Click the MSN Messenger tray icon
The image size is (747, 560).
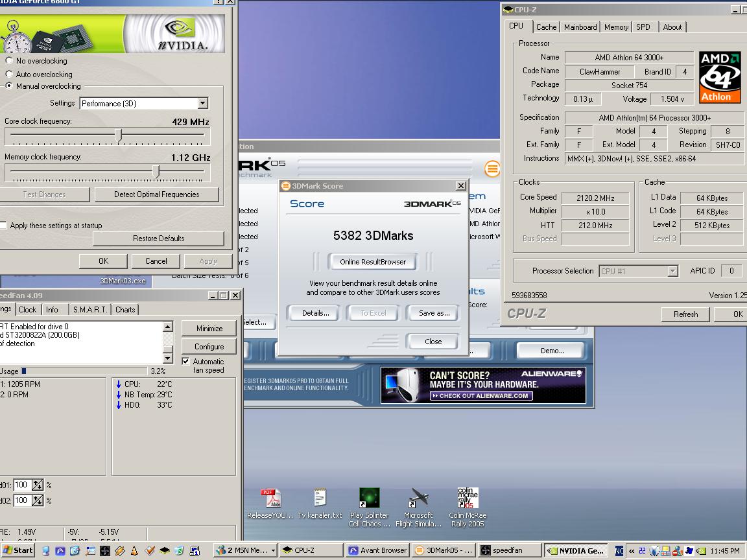point(678,551)
